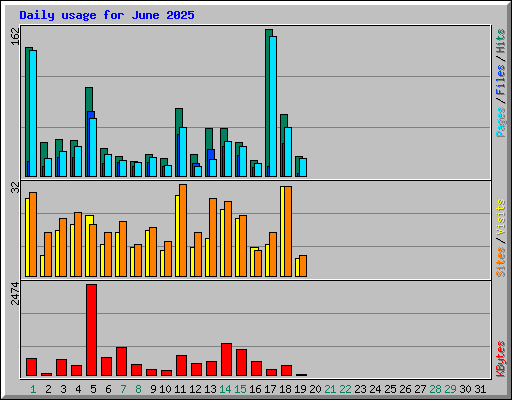Click day 23 on the x-axis

(x=360, y=389)
